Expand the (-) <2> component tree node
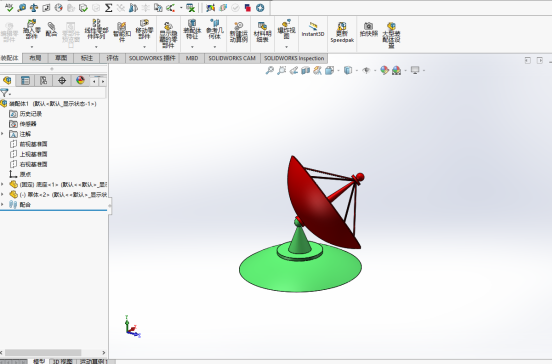Image resolution: width=552 pixels, height=364 pixels. pos(3,194)
